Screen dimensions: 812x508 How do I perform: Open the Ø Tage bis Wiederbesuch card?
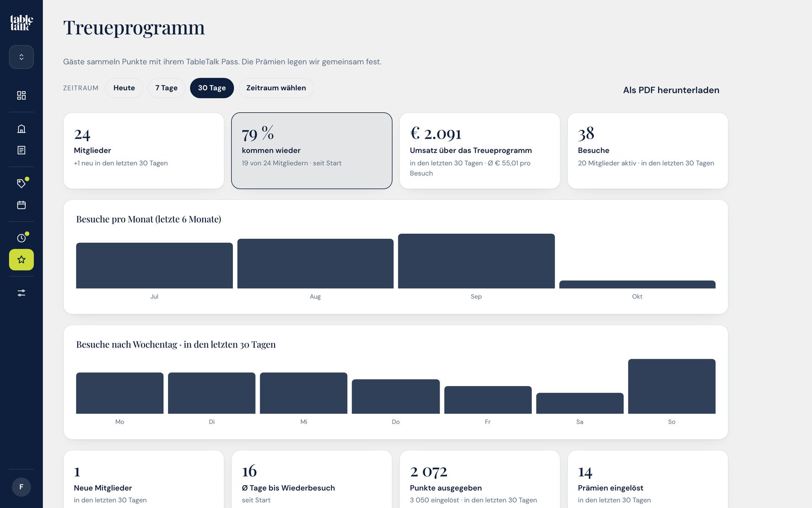tap(312, 480)
